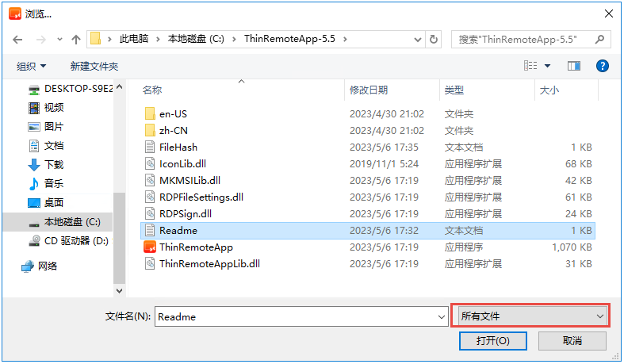Click the search magnifier icon
The height and width of the screenshot is (364, 624).
point(599,40)
